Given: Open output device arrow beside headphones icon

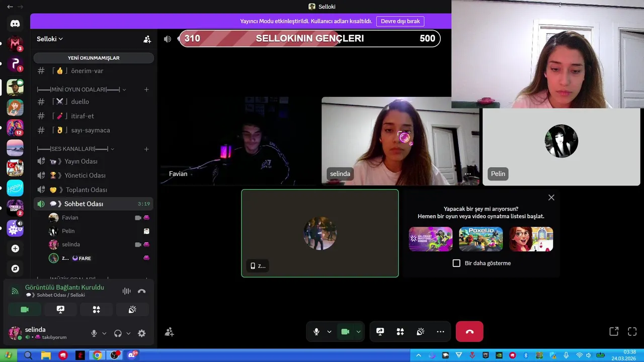Looking at the screenshot, I should [128, 333].
